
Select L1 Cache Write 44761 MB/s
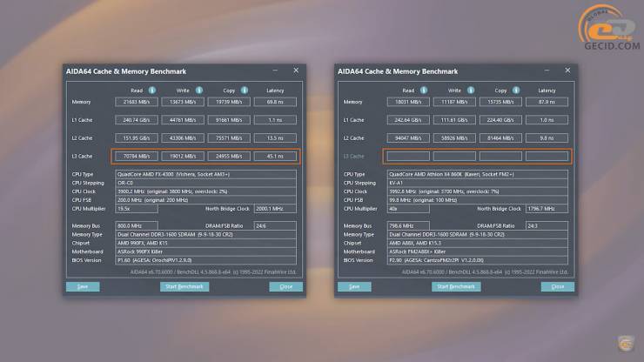pyautogui.click(x=183, y=120)
